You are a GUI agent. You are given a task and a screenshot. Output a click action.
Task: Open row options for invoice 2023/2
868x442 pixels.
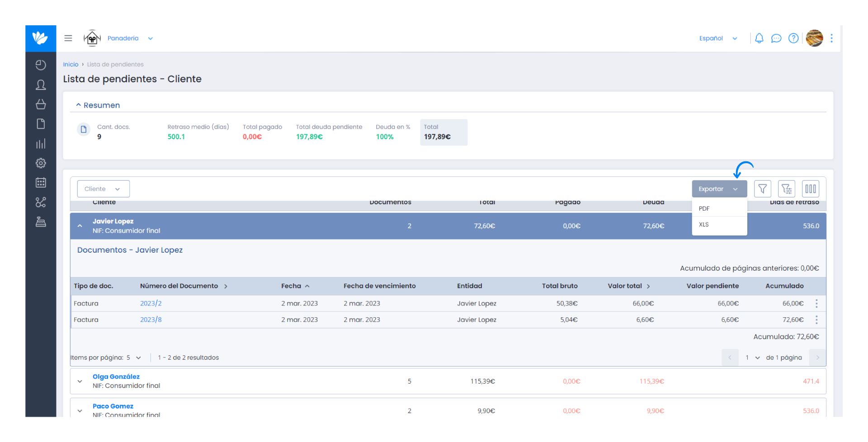(816, 304)
